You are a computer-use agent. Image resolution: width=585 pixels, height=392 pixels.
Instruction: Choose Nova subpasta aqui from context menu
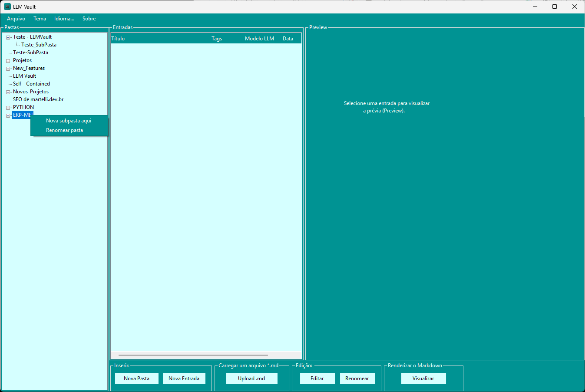(x=69, y=121)
